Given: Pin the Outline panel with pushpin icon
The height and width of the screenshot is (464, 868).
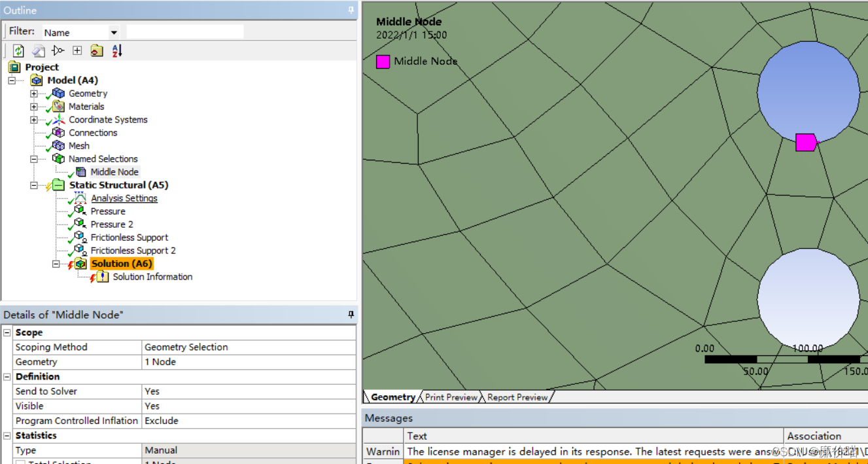Looking at the screenshot, I should click(x=351, y=10).
